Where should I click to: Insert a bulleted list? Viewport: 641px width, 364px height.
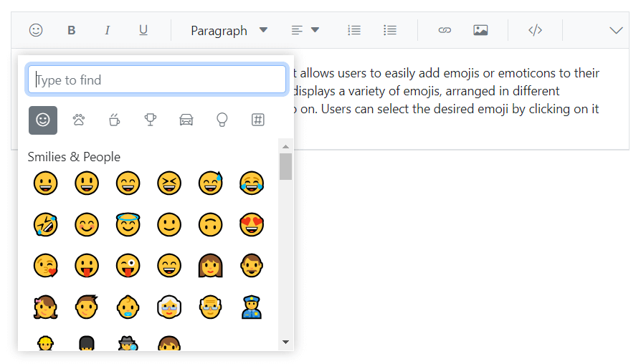click(390, 30)
